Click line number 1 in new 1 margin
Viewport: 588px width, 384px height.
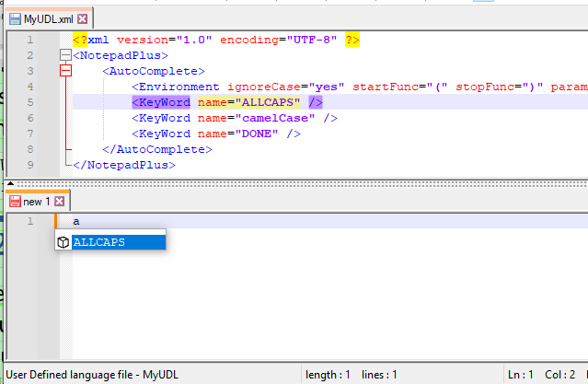pos(30,221)
